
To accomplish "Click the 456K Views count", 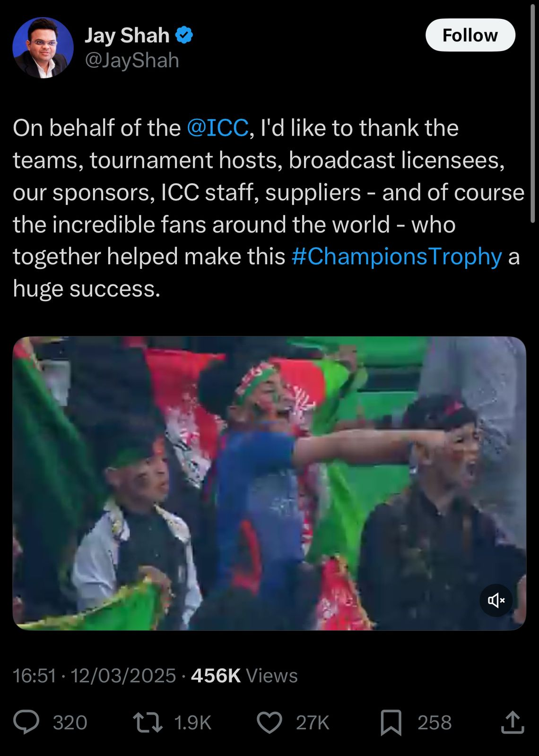I will [x=244, y=676].
